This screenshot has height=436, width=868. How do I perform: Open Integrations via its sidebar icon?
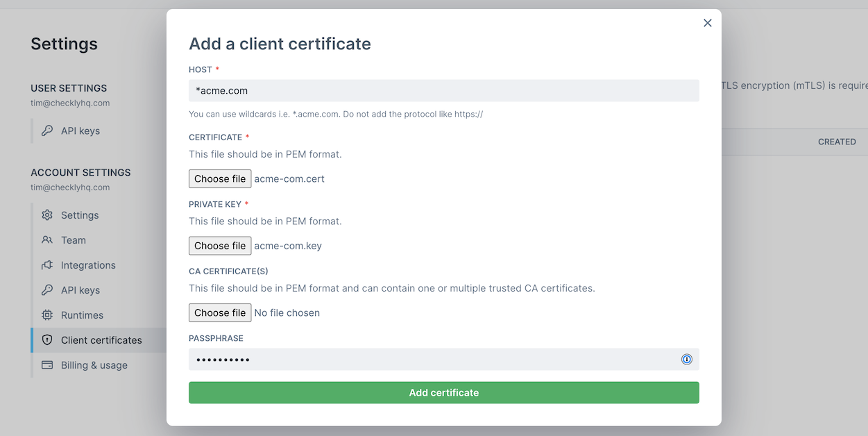(x=47, y=265)
